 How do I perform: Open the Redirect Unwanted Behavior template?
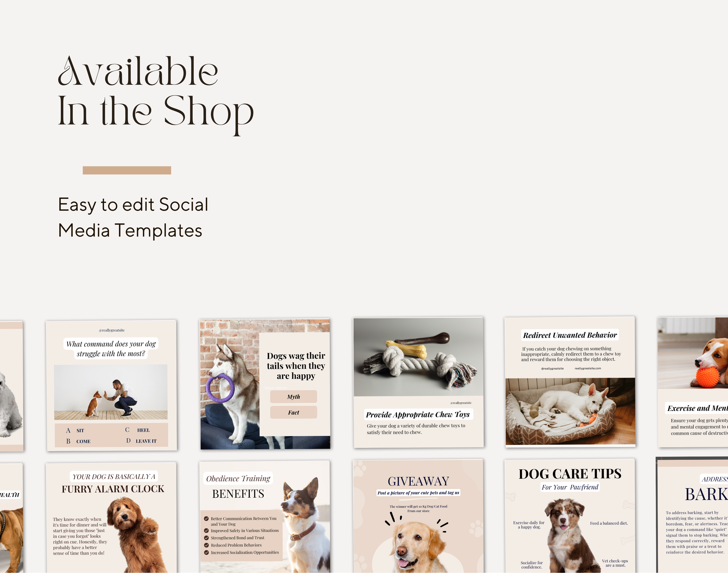(x=570, y=382)
